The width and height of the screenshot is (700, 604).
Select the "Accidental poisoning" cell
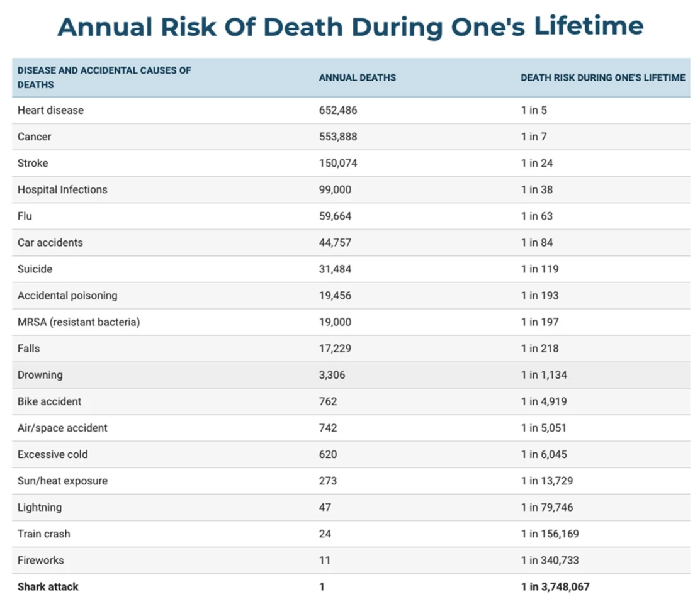coord(67,295)
